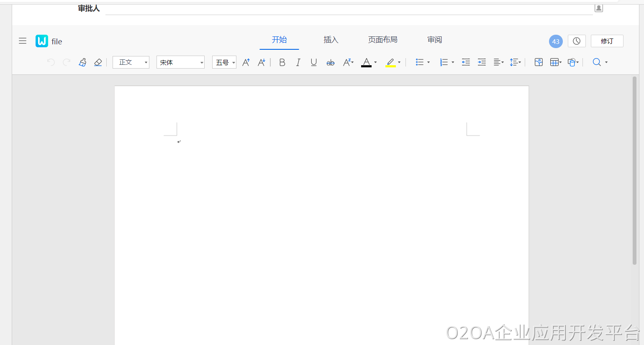Screen dimensions: 644x345
Task: Increase font size with A-up icon
Action: 246,62
